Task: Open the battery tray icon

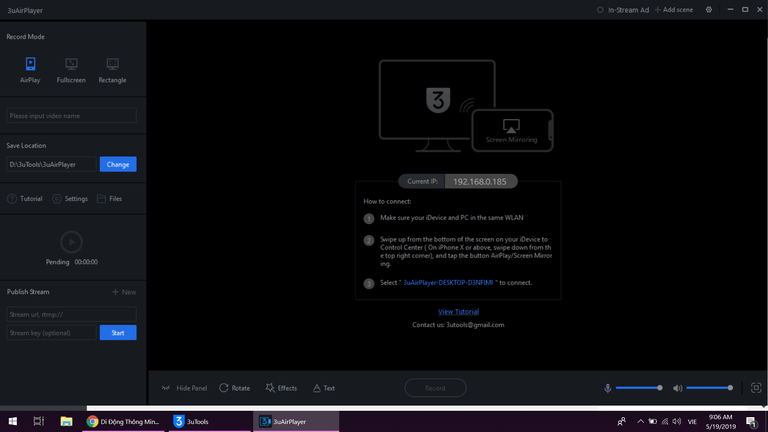Action: click(x=652, y=421)
